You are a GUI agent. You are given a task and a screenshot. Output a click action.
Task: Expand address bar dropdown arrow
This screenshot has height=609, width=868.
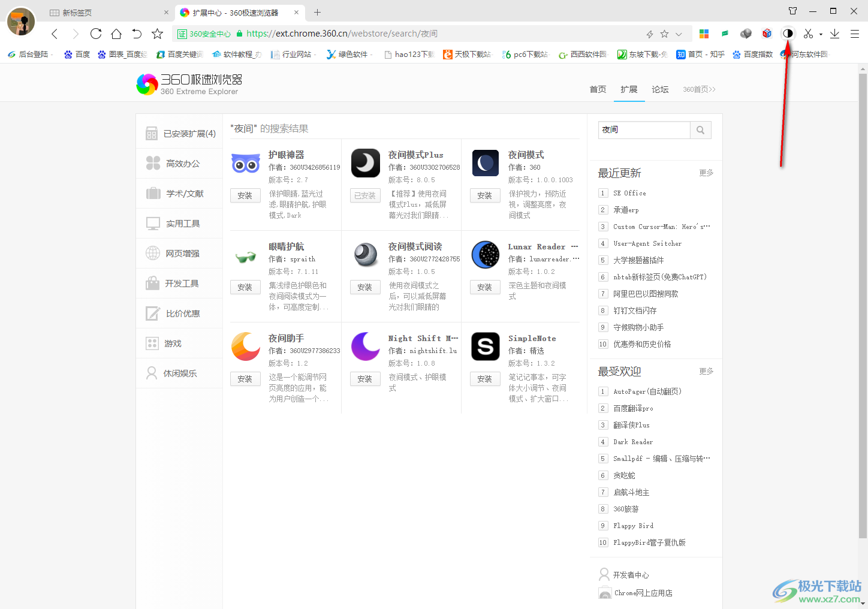click(x=679, y=34)
